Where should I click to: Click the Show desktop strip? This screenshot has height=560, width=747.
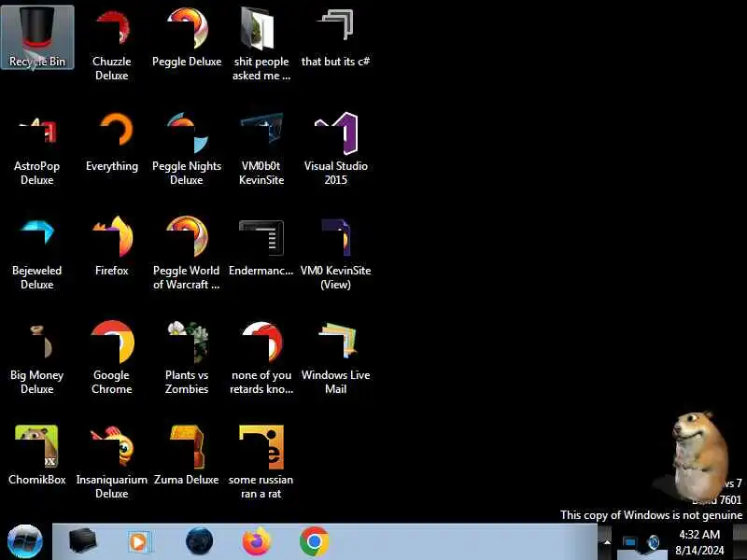click(x=740, y=542)
